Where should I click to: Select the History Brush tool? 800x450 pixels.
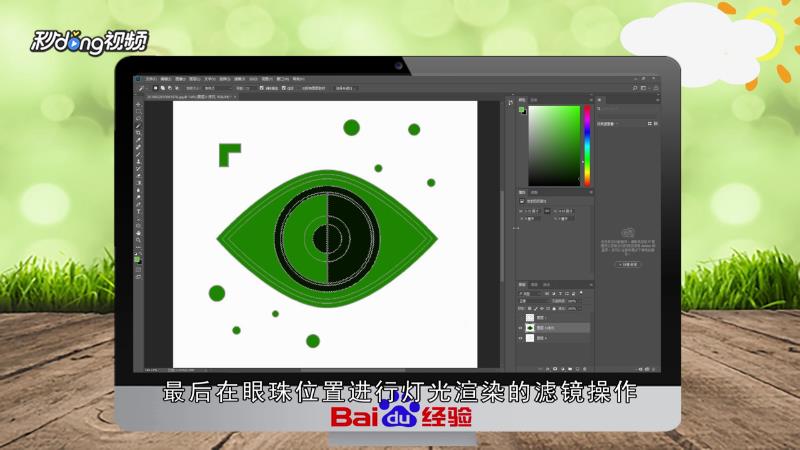coord(138,168)
